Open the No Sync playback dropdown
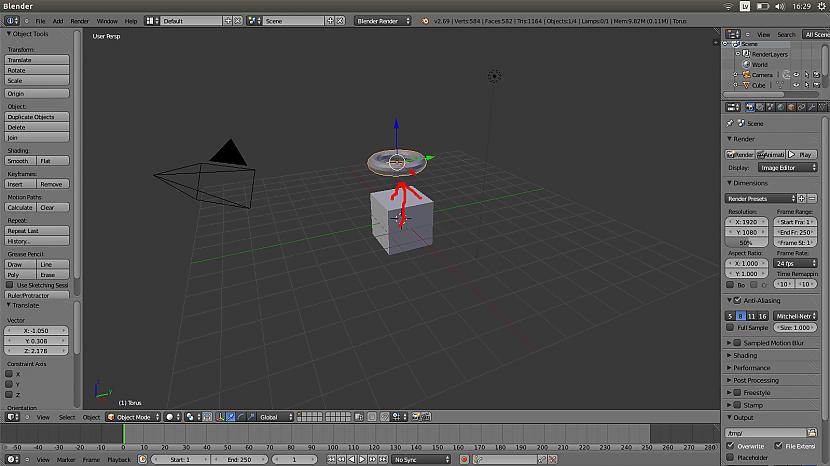Viewport: 830px width, 466px height. coord(421,459)
